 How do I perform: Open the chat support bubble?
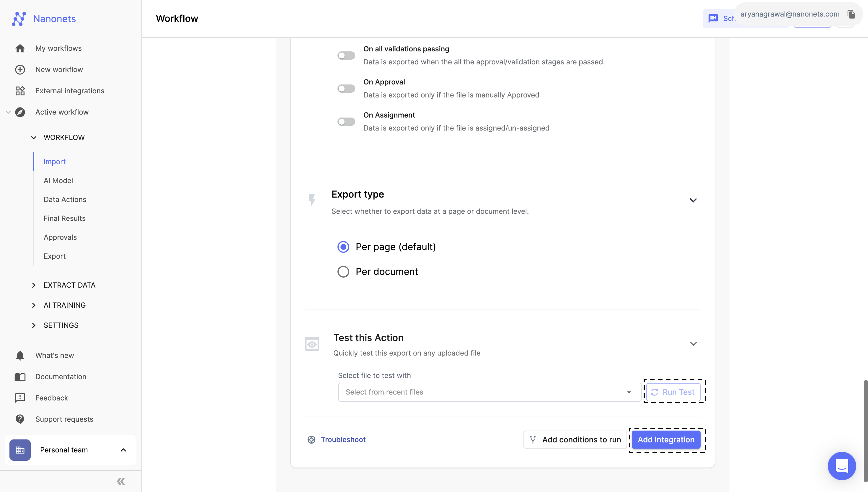pos(842,466)
